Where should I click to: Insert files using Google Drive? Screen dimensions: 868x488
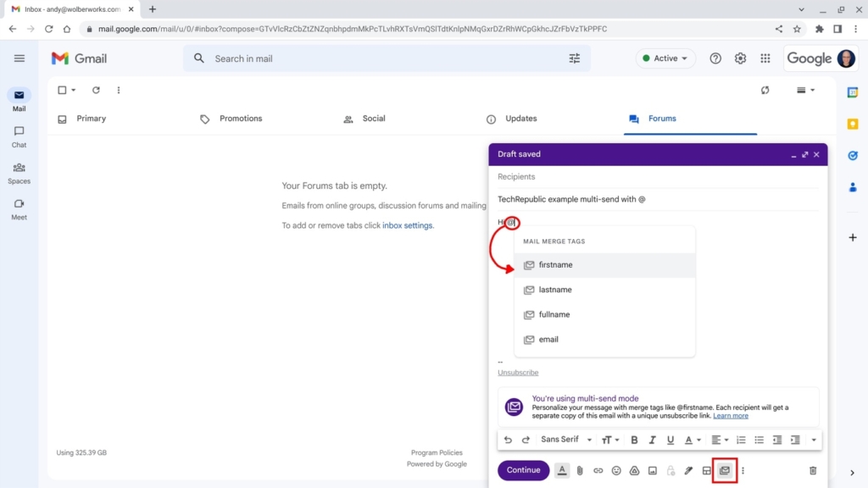[x=635, y=470]
